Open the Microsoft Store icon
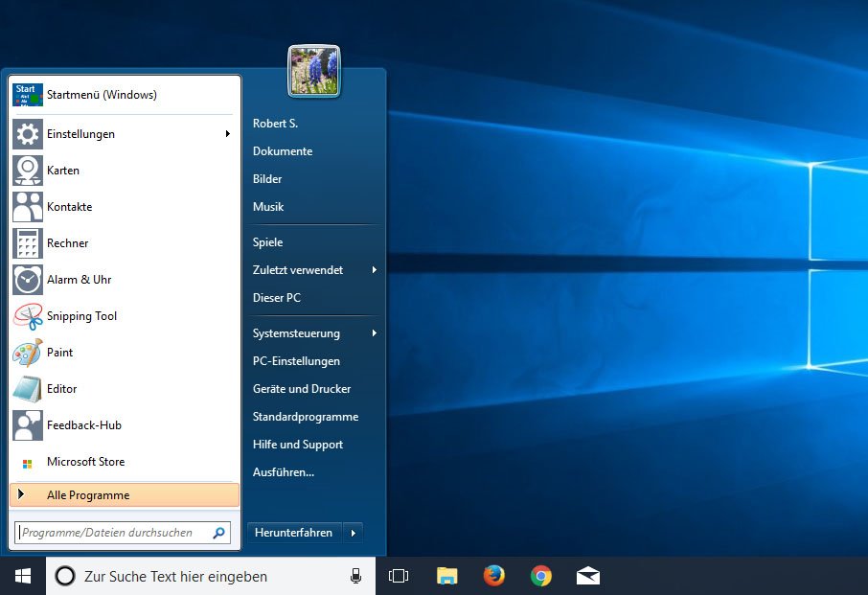 [x=27, y=464]
